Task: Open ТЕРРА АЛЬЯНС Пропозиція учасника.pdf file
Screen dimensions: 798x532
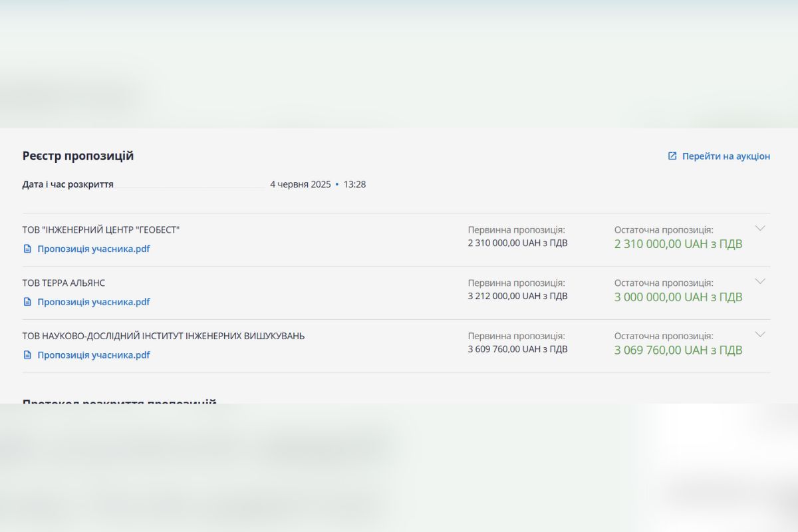Action: coord(93,302)
